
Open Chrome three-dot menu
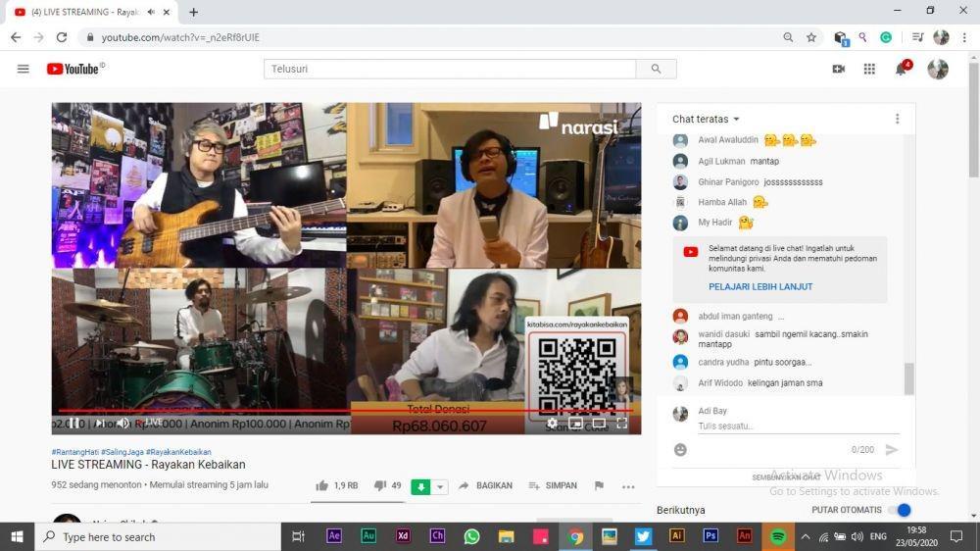pyautogui.click(x=964, y=37)
